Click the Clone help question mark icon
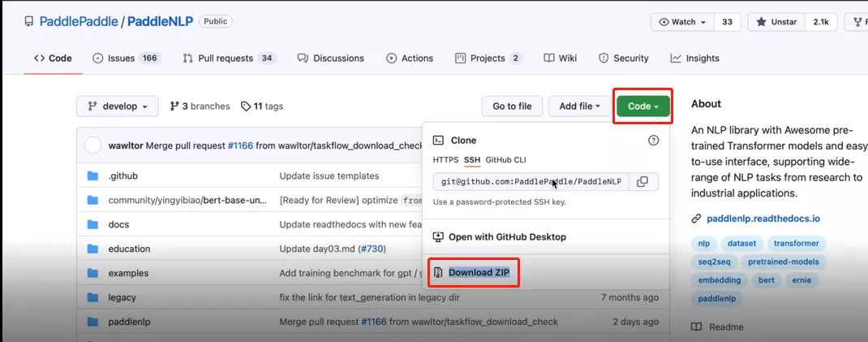Image resolution: width=868 pixels, height=342 pixels. tap(653, 141)
